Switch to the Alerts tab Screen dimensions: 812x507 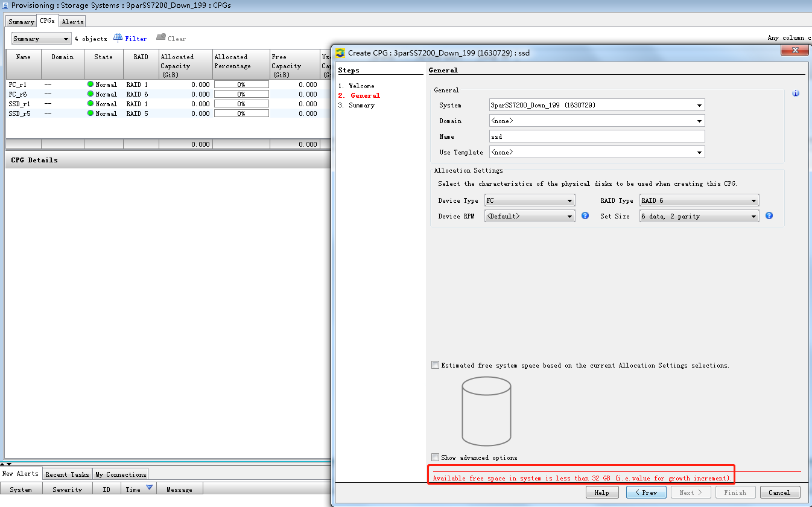click(72, 22)
